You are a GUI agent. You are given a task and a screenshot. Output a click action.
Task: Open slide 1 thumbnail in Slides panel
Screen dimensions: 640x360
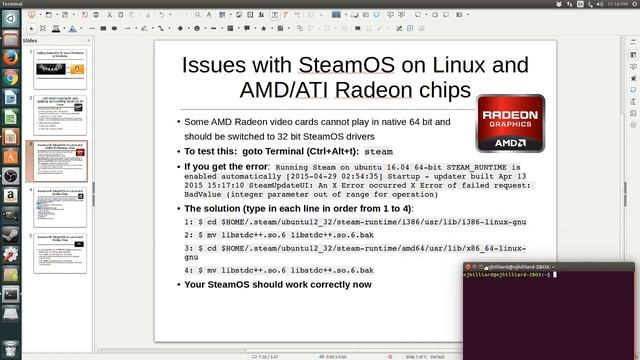pyautogui.click(x=60, y=69)
